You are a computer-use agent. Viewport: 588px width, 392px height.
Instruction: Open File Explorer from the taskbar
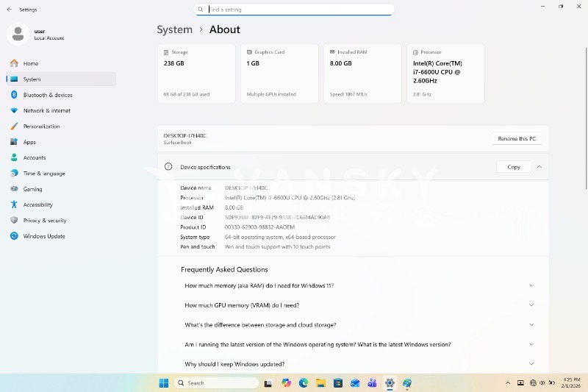tap(320, 383)
